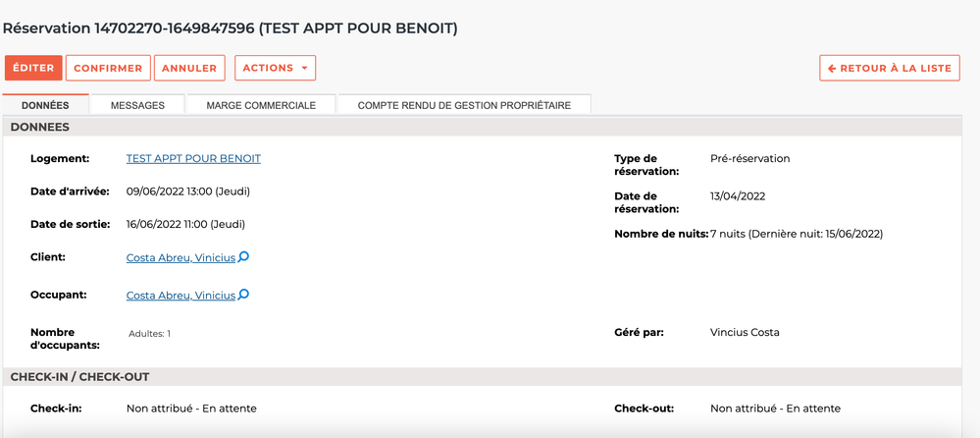Select the DONNÉES tab
The image size is (980, 438).
point(46,105)
